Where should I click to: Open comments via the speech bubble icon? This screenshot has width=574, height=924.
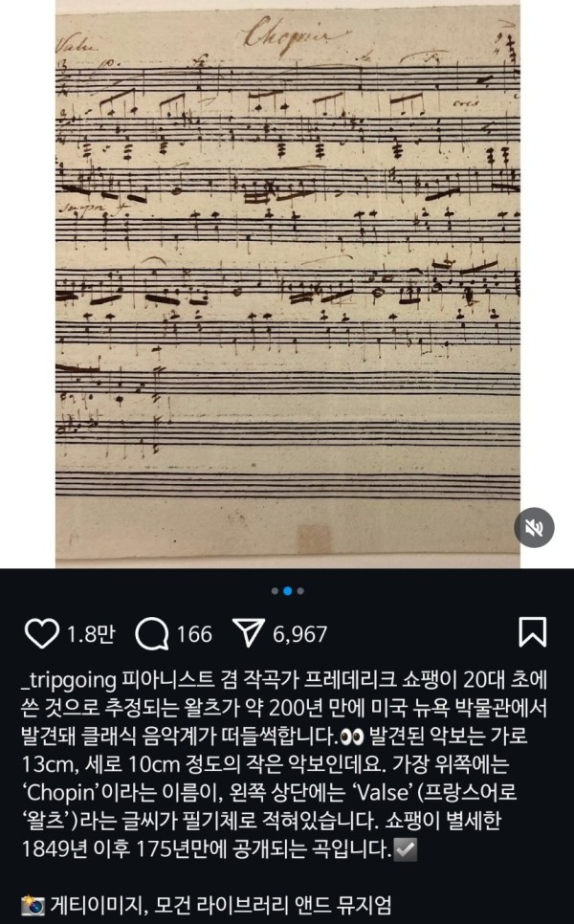[x=152, y=634]
